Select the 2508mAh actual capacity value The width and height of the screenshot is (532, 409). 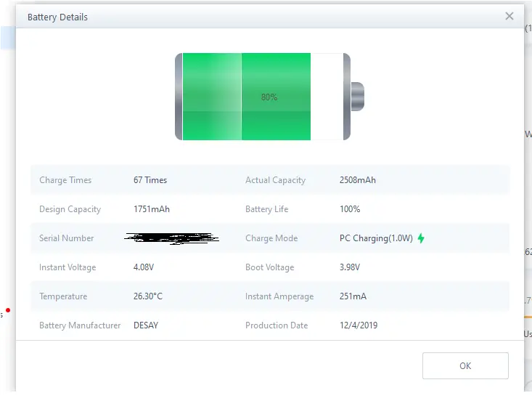358,180
